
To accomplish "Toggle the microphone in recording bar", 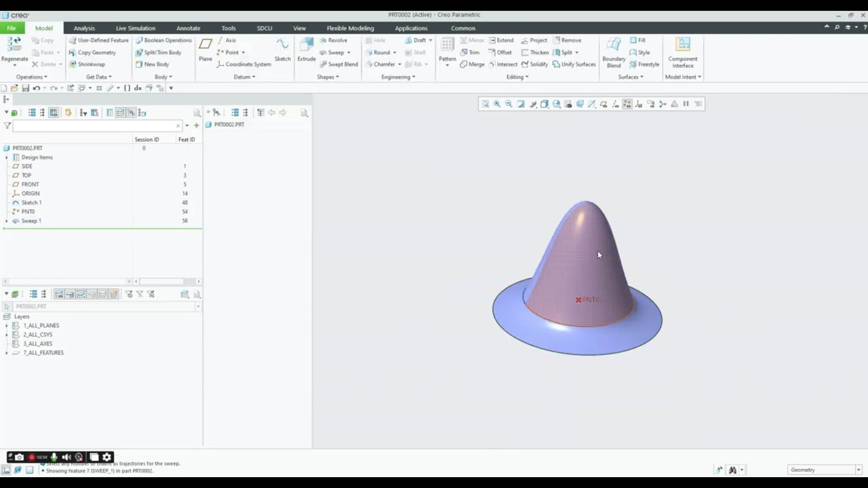I will [54, 457].
